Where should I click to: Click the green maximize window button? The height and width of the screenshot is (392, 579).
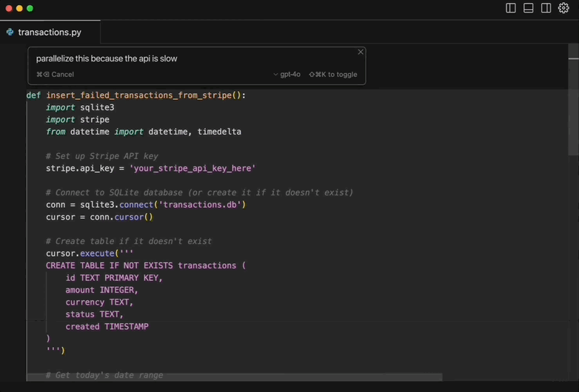pos(30,8)
